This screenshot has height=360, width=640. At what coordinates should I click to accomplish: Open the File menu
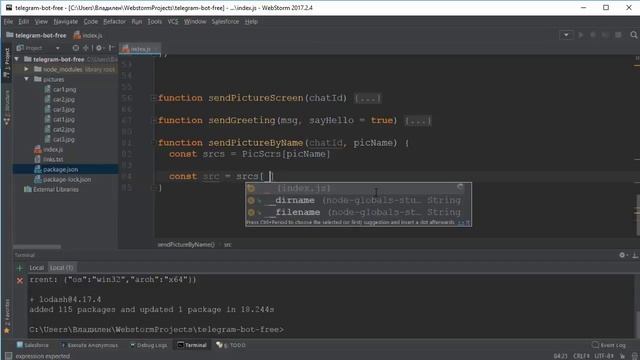[x=8, y=22]
